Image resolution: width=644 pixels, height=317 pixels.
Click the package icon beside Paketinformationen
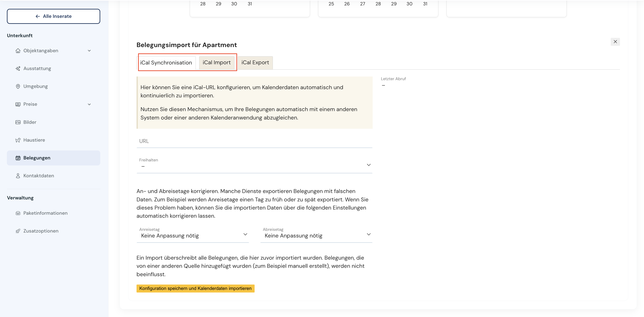18,213
